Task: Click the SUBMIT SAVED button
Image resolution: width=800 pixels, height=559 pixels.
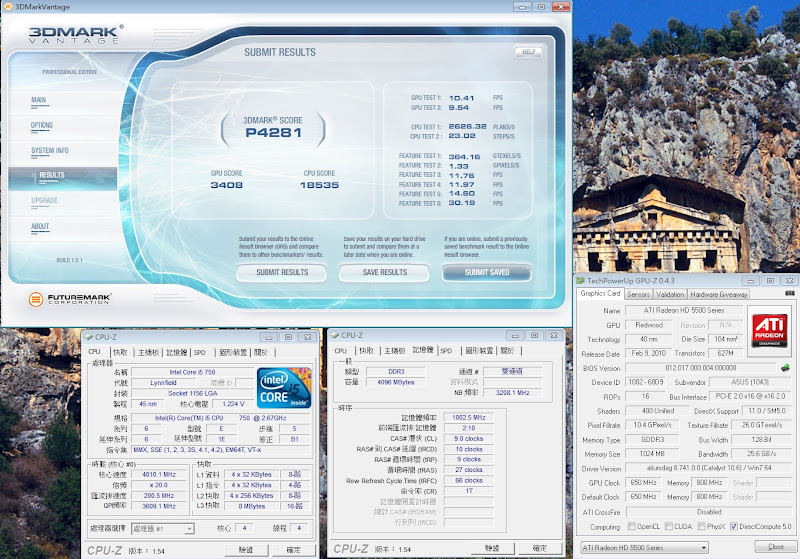Action: [x=487, y=272]
